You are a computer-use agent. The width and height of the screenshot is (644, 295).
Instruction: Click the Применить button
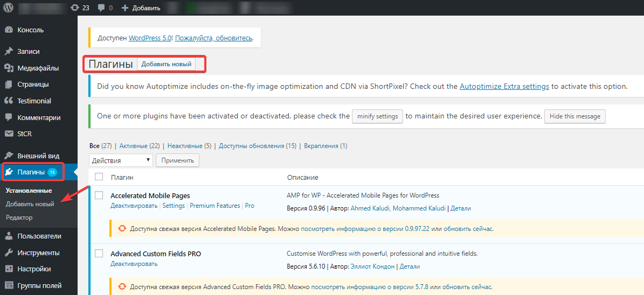[x=177, y=160]
